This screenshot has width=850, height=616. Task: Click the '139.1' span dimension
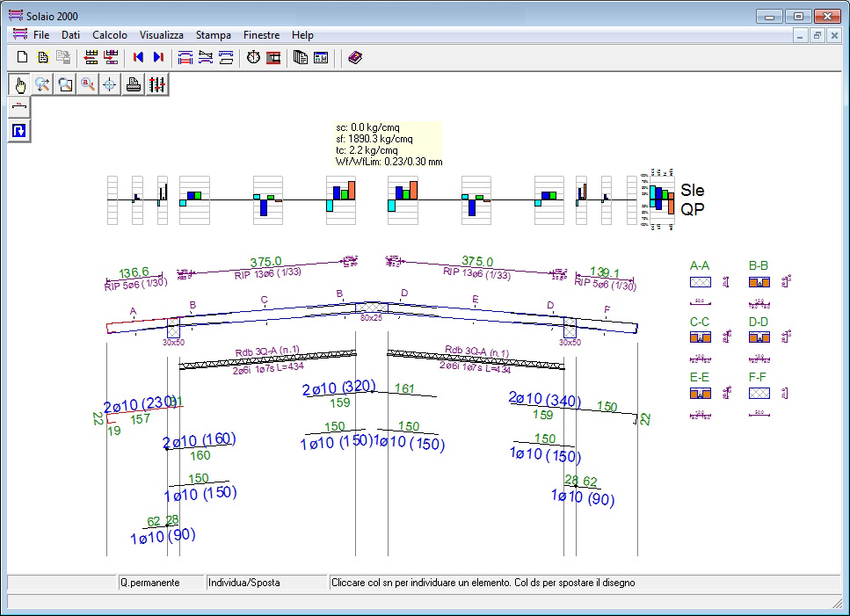605,272
